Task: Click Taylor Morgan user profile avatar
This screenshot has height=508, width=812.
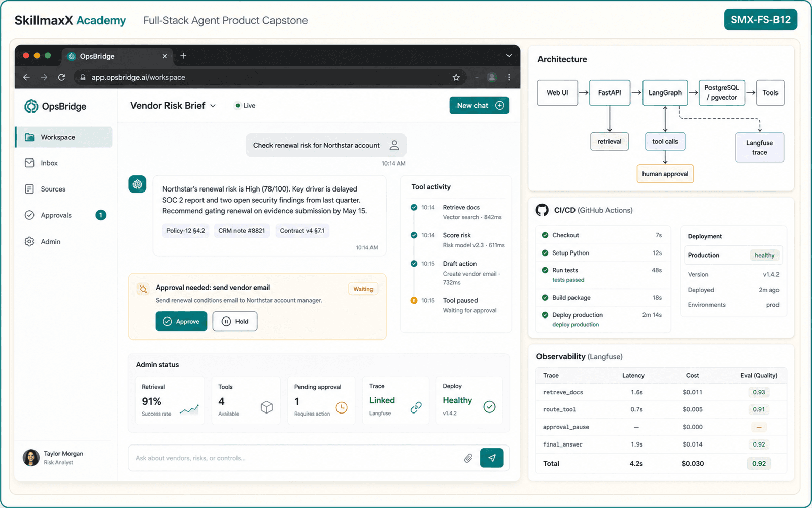Action: [x=31, y=458]
